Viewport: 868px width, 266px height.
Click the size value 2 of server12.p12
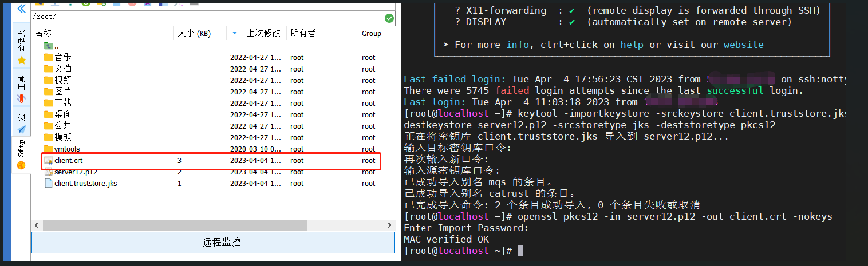click(179, 172)
